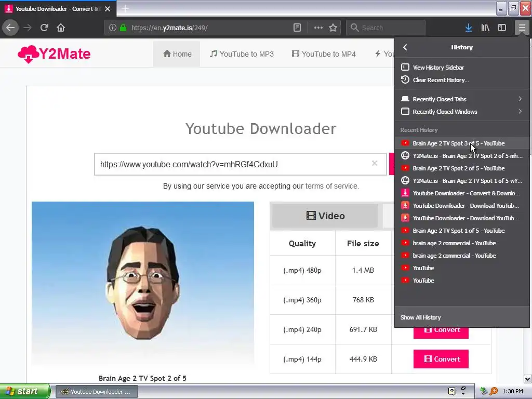Go to Home navigation tab
This screenshot has height=399, width=532.
177,54
